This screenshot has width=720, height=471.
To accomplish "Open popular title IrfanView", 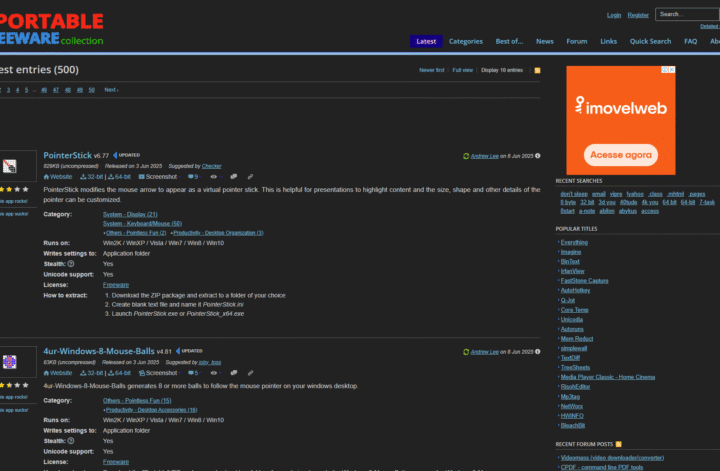I will (x=573, y=271).
